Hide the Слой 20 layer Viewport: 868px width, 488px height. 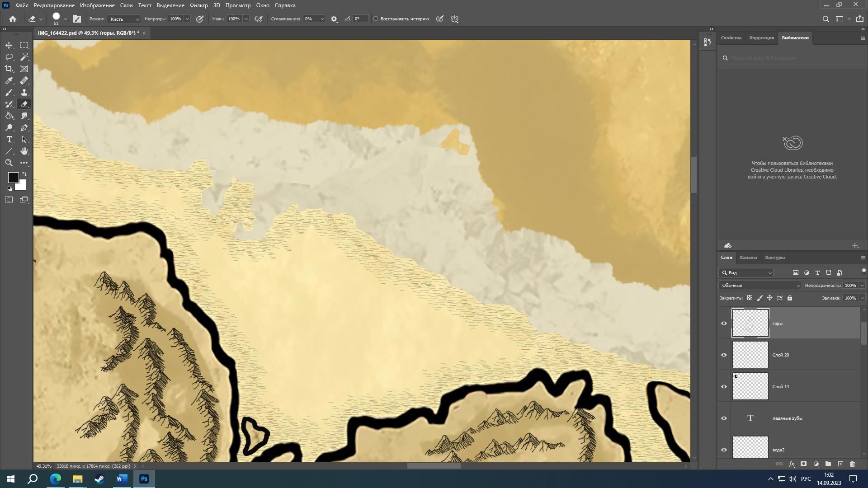pos(724,355)
